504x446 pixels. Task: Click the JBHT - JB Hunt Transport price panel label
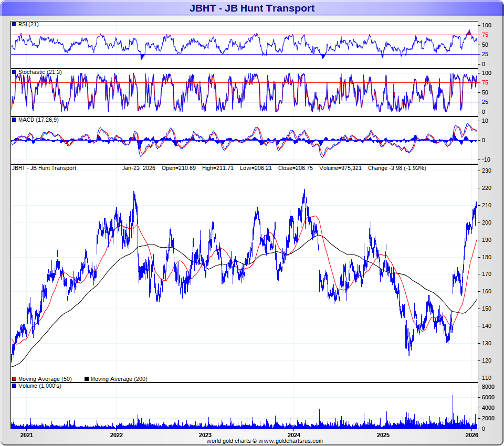pyautogui.click(x=44, y=168)
